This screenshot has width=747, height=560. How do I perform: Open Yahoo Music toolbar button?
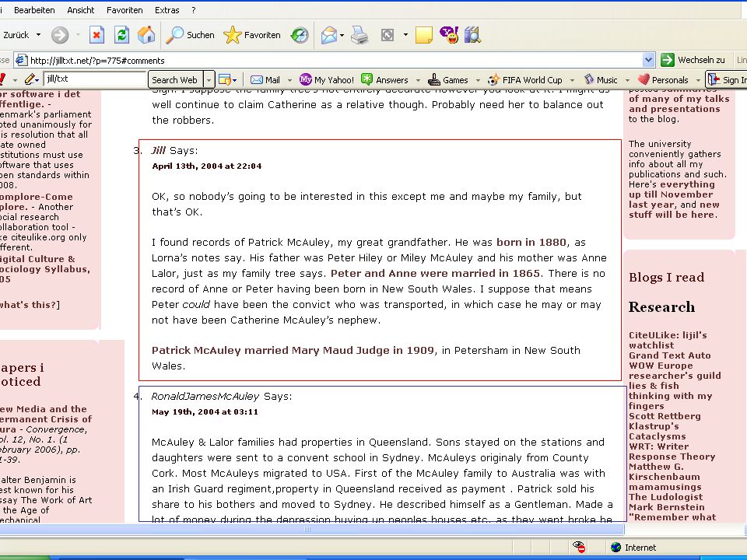tap(601, 80)
